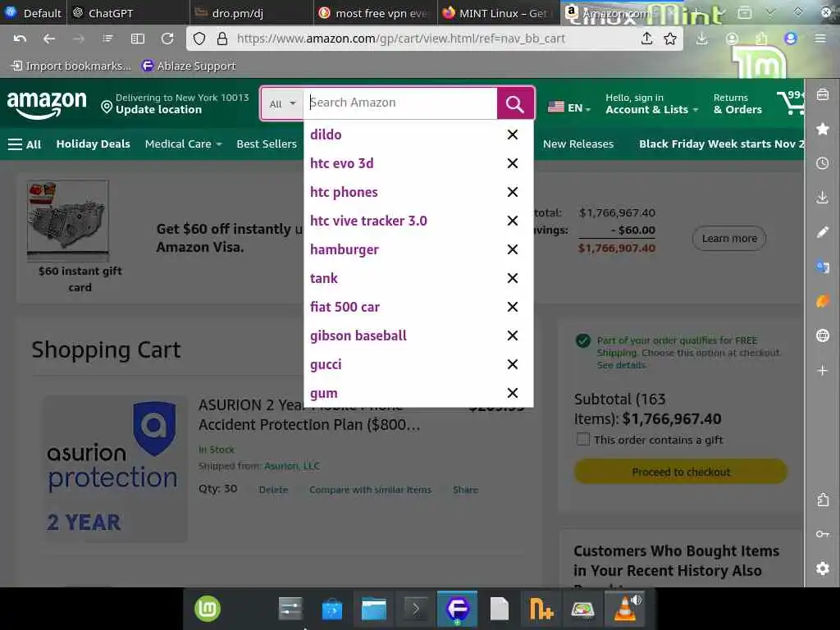The width and height of the screenshot is (840, 630).
Task: Remove 'hamburger' from search history
Action: coord(513,249)
